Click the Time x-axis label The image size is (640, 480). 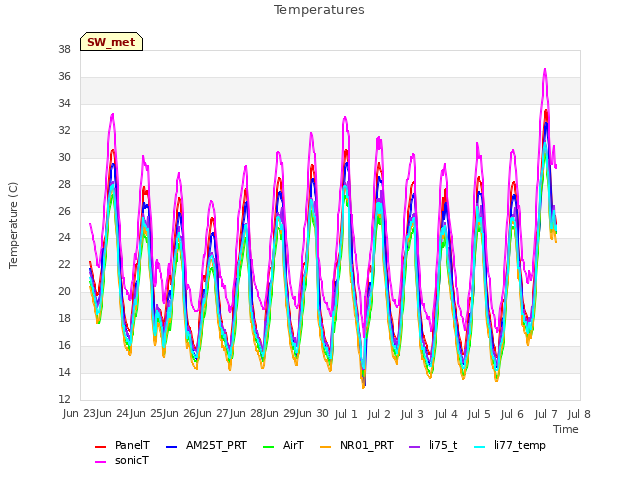566,429
